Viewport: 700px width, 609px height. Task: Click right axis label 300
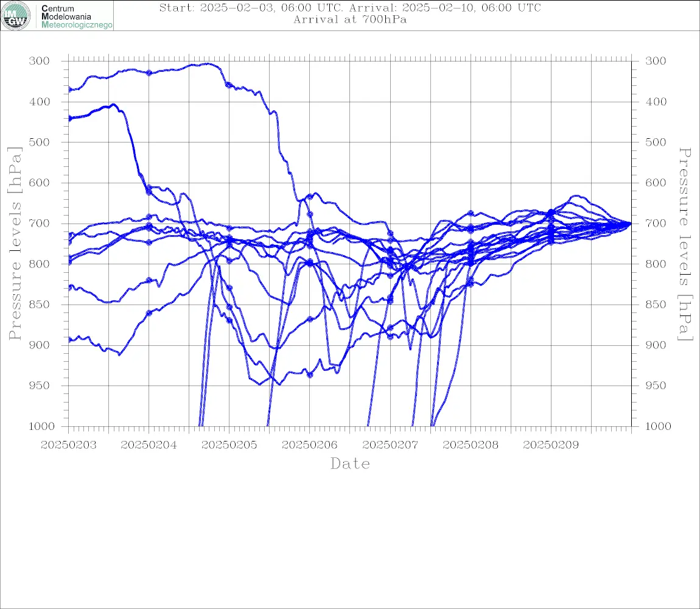click(656, 61)
